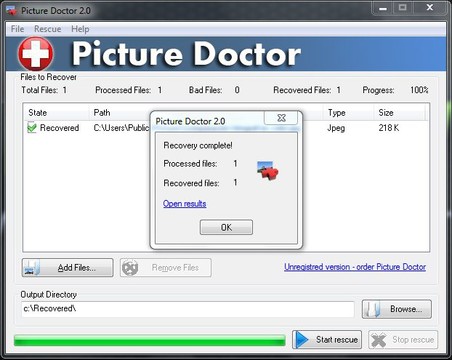Minimize the Picture Doctor window
Viewport: 452px width, 360px height.
pos(383,8)
